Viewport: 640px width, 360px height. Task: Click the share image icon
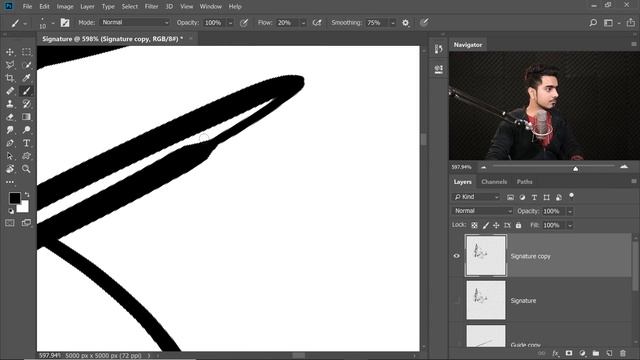[631, 23]
